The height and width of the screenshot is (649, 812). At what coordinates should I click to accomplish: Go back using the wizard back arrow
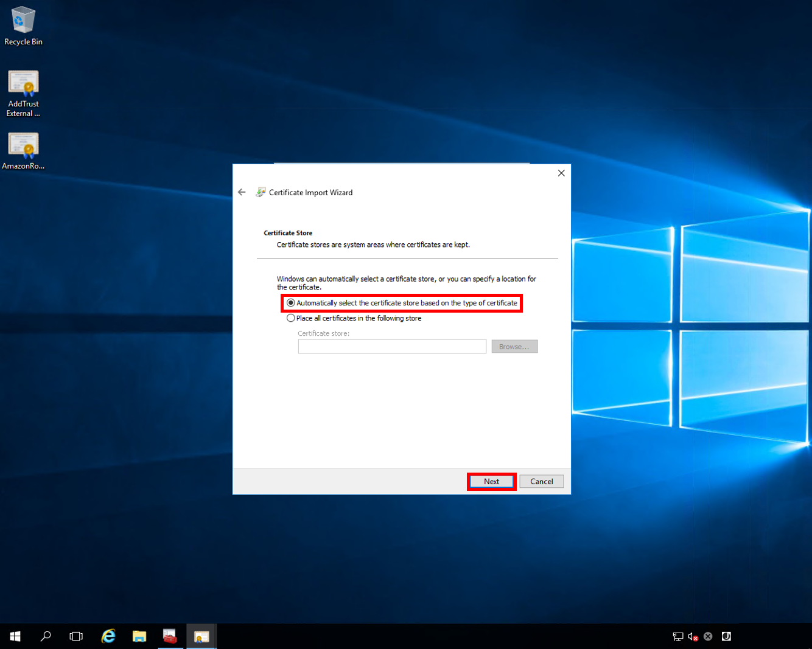(242, 192)
